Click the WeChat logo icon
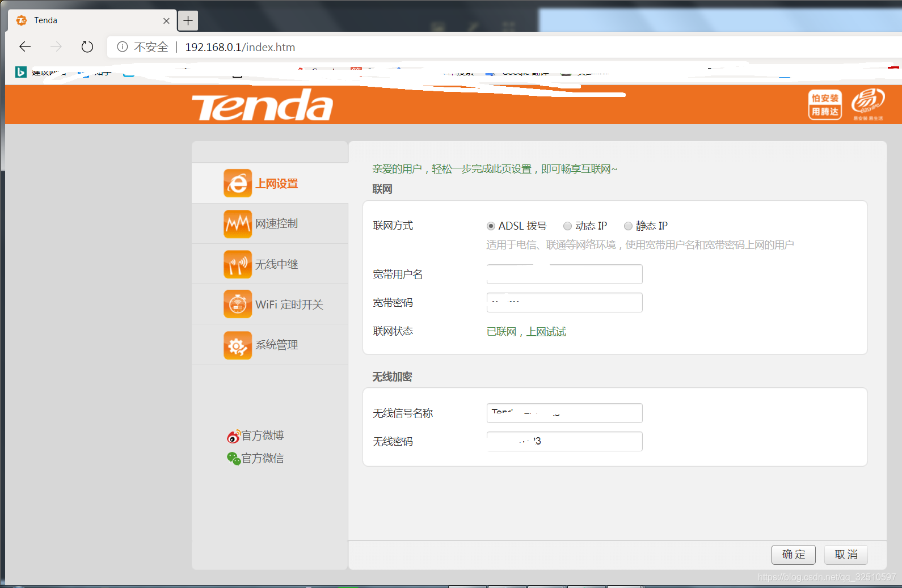The height and width of the screenshot is (588, 902). pyautogui.click(x=234, y=458)
